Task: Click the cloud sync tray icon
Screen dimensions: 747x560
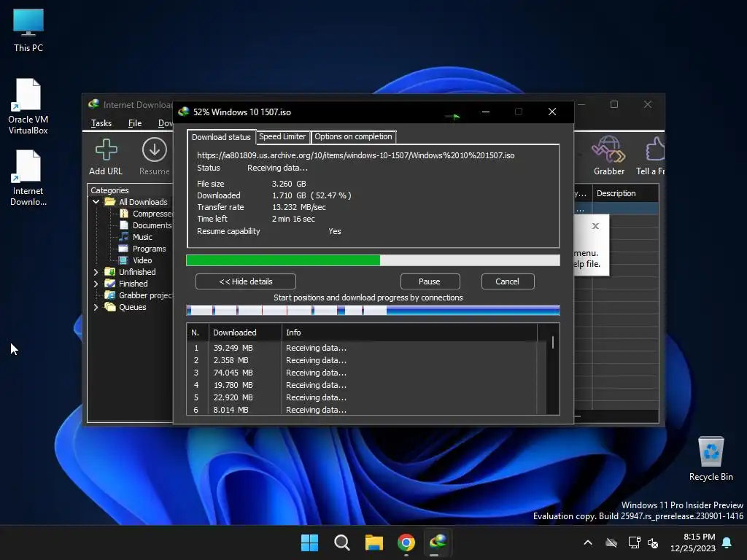Action: coord(611,542)
